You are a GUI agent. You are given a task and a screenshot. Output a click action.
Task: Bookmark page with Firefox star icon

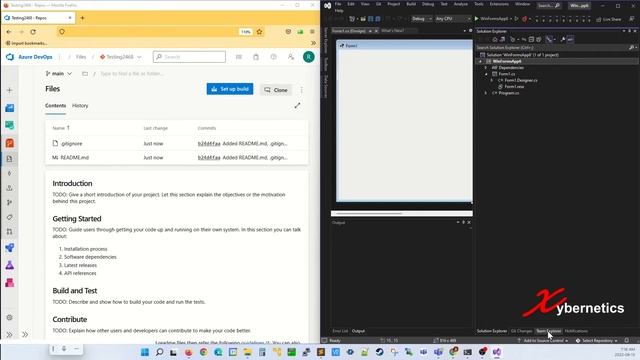coord(259,32)
